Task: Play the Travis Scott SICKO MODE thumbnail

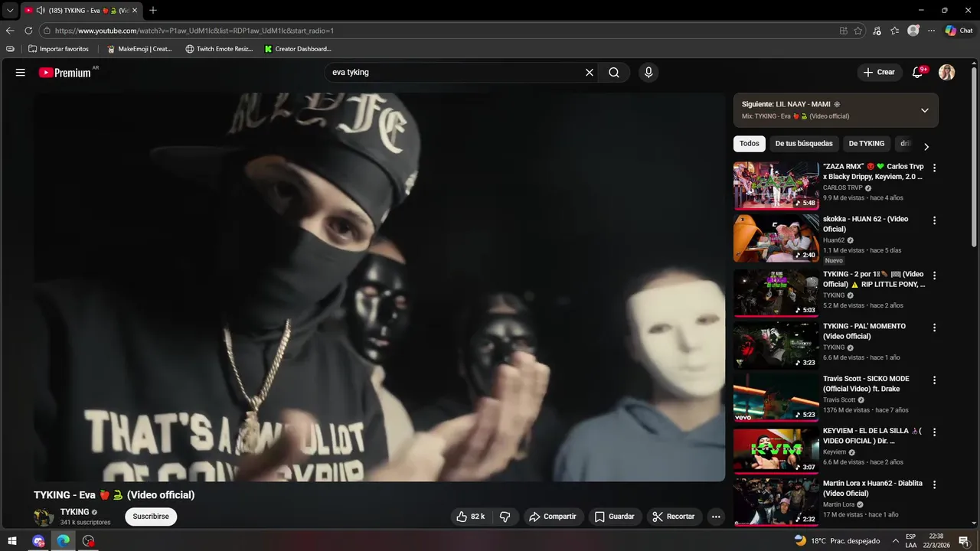Action: [776, 397]
